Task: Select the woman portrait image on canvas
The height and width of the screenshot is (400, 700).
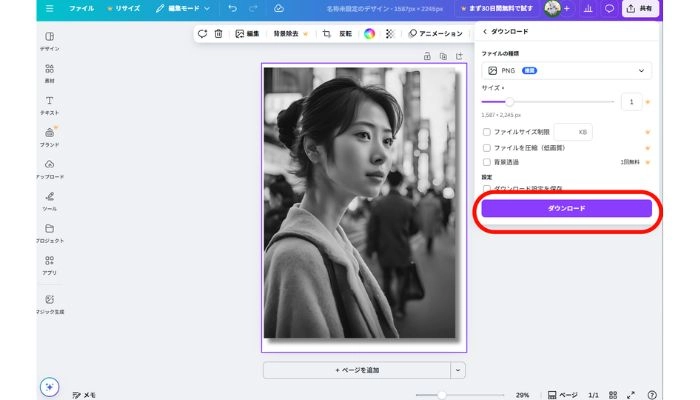Action: 360,203
